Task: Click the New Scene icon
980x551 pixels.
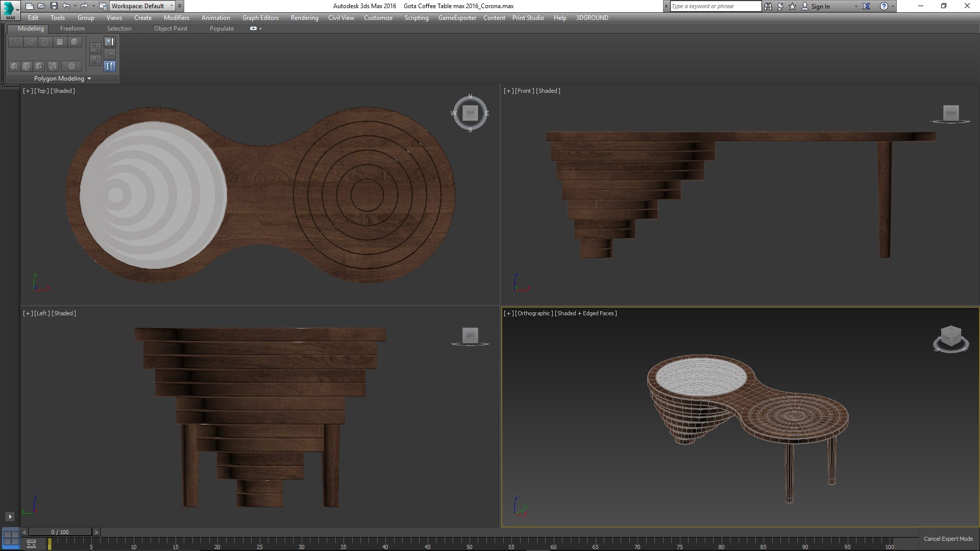Action: click(x=30, y=6)
